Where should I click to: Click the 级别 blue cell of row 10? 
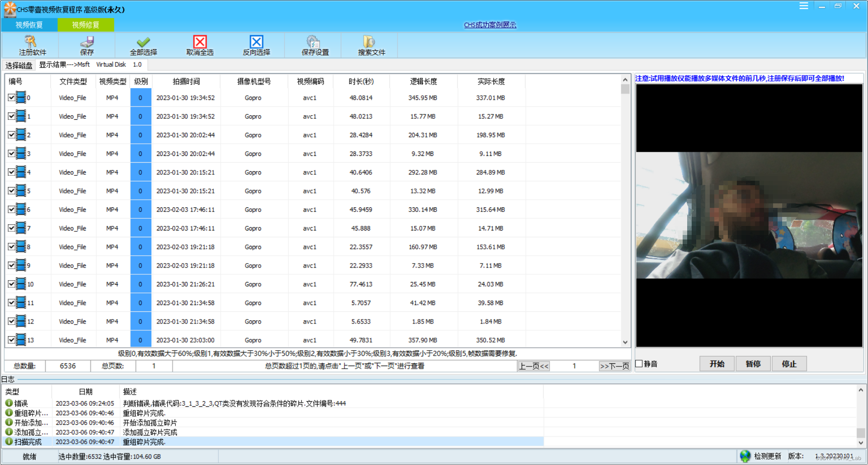coord(141,284)
